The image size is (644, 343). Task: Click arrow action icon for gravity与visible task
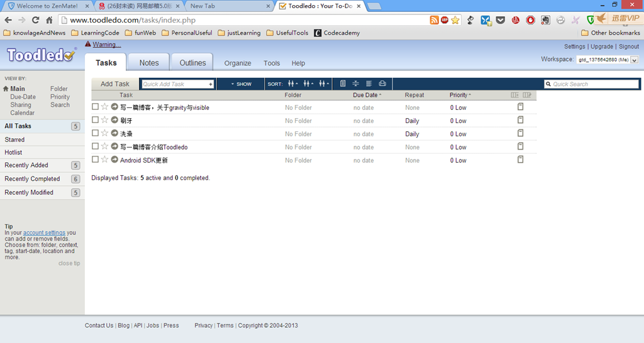pyautogui.click(x=114, y=107)
